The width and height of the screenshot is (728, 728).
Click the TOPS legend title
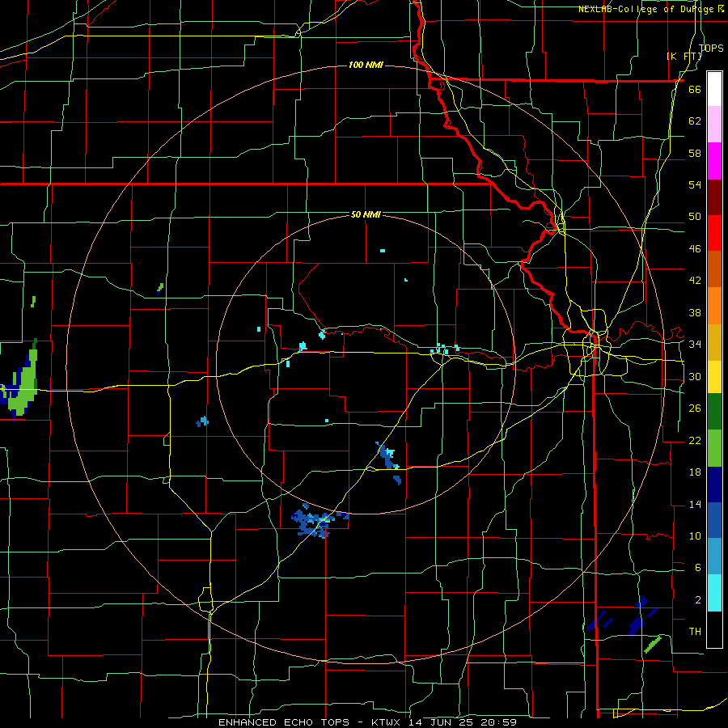point(711,48)
